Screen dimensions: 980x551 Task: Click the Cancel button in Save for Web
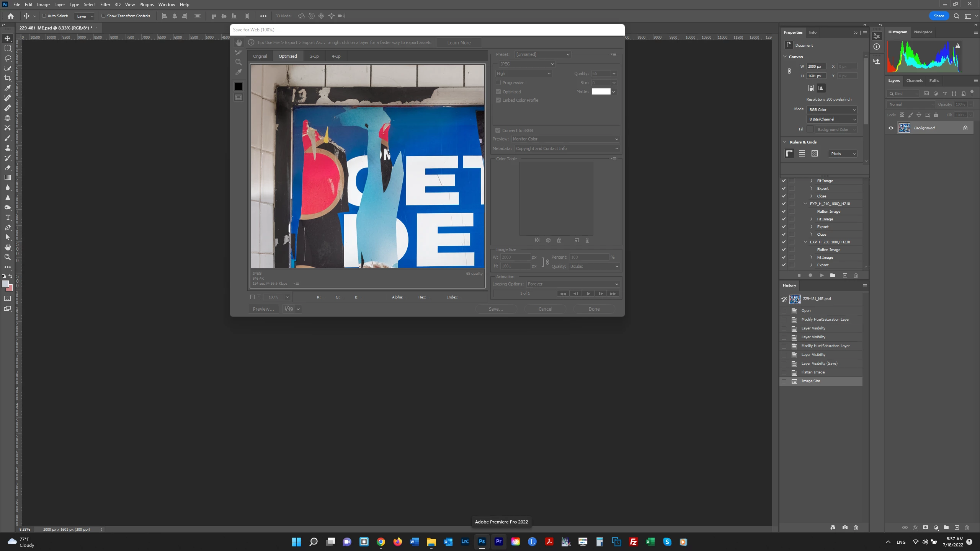(x=545, y=309)
